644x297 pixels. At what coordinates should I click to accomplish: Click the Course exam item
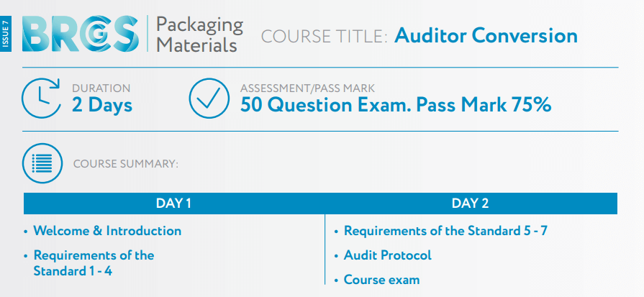coord(381,280)
